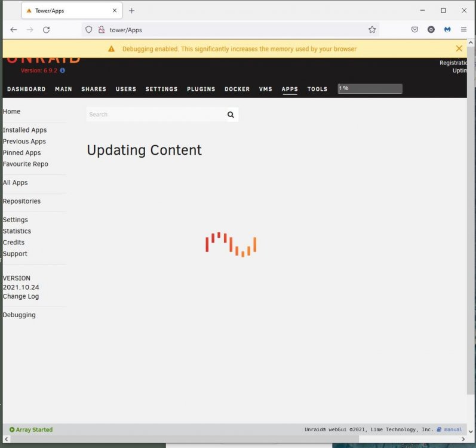Open the tracking protection shield icon
Screen dimensions: 476x448
(x=88, y=30)
